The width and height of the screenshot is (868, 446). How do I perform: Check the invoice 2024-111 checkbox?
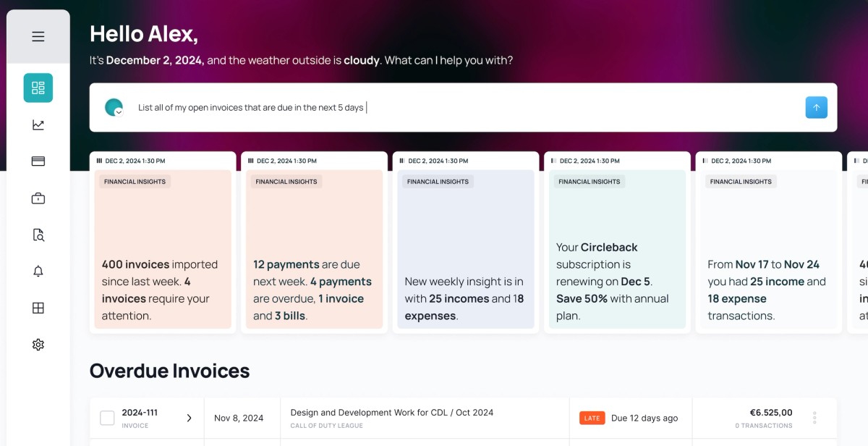[x=106, y=418]
